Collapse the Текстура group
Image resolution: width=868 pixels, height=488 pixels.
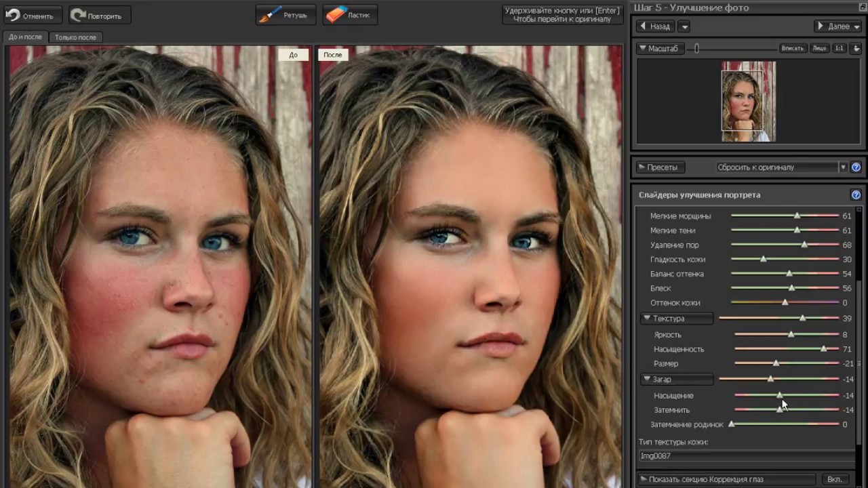(675, 318)
